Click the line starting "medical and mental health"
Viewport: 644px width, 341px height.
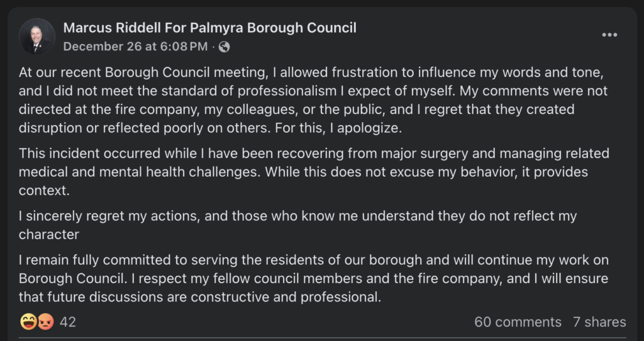click(303, 172)
